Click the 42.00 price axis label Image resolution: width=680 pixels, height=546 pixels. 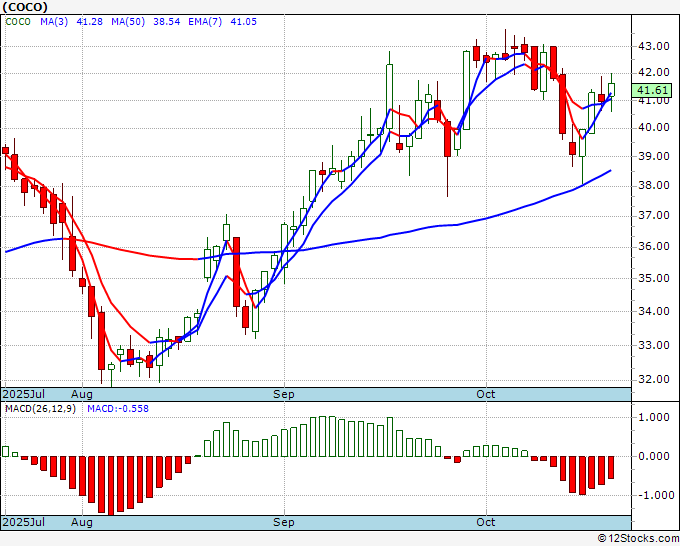[653, 72]
